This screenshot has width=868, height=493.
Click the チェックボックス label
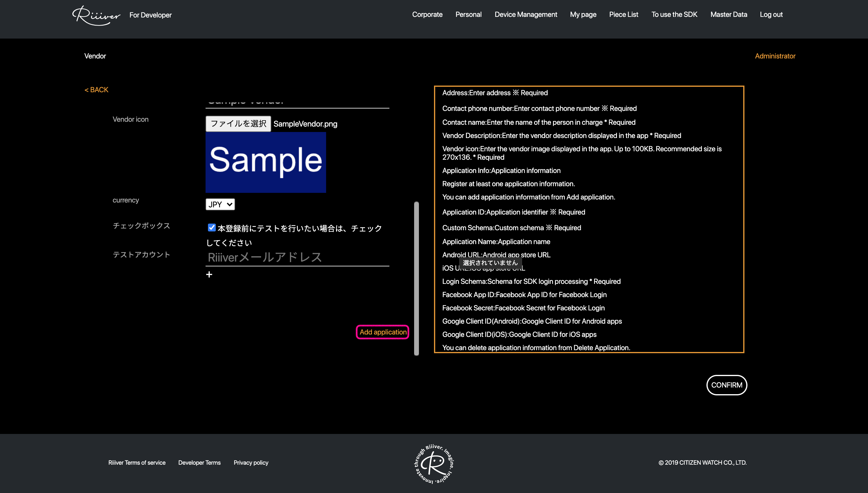pos(141,225)
